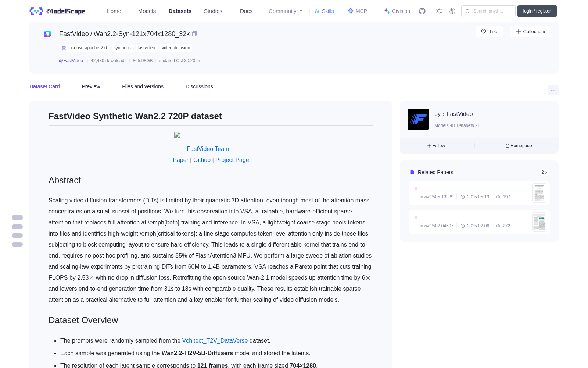This screenshot has height=368, width=588.
Task: Follow the FastVideo organization
Action: click(x=436, y=146)
